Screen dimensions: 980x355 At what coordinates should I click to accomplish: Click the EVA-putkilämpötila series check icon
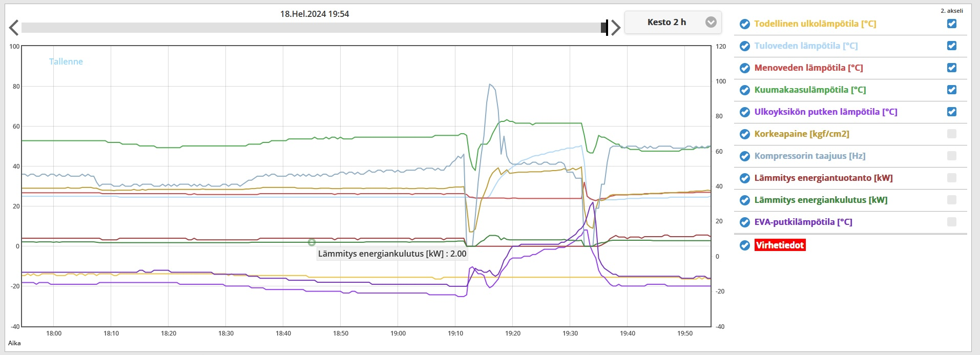point(745,222)
